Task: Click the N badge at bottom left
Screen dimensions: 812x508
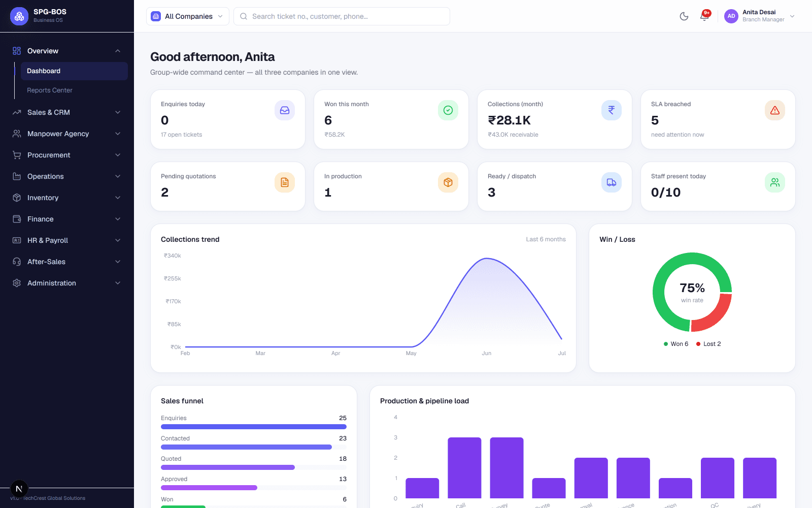Action: pos(19,489)
